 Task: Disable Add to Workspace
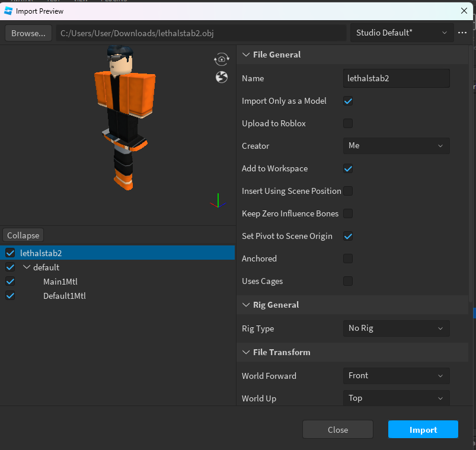[348, 168]
